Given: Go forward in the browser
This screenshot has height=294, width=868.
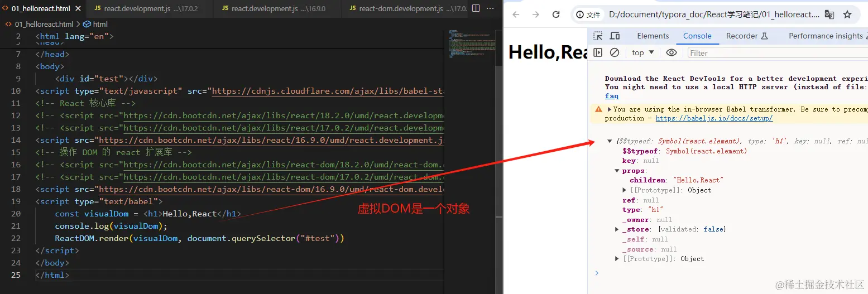Looking at the screenshot, I should point(536,15).
